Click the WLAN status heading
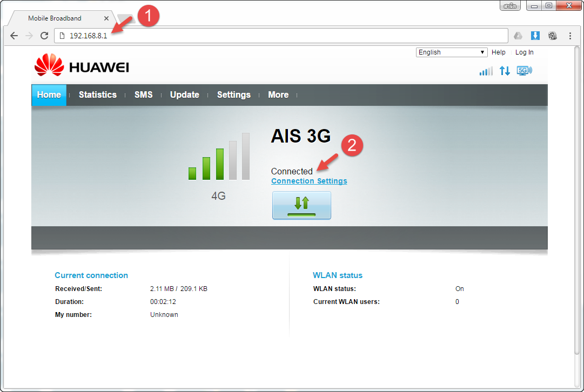 coord(338,275)
